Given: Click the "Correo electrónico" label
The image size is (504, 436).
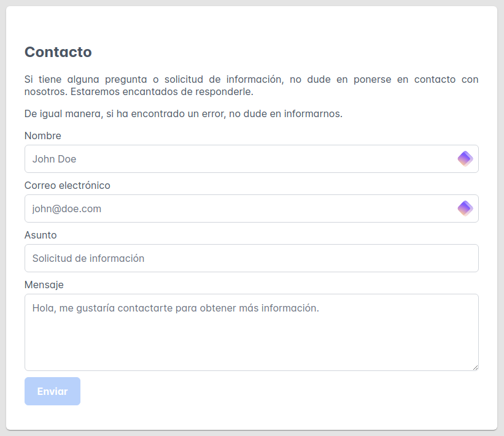Looking at the screenshot, I should [x=68, y=185].
